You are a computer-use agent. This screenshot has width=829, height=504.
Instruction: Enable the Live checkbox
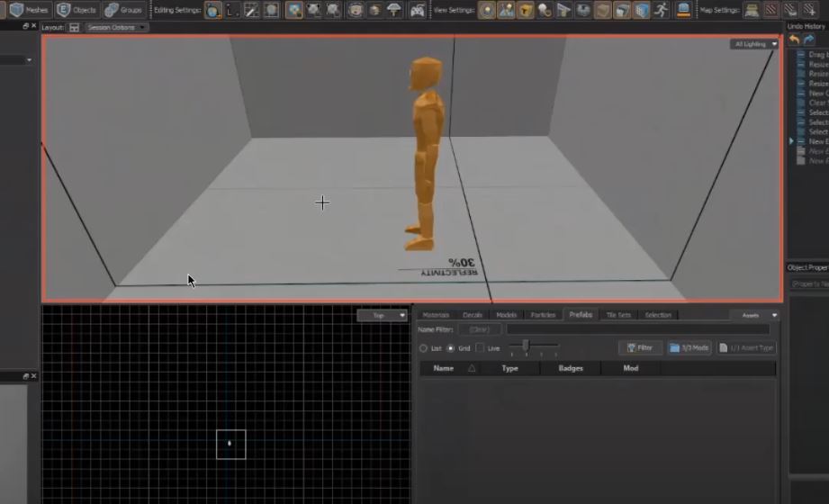[x=480, y=348]
